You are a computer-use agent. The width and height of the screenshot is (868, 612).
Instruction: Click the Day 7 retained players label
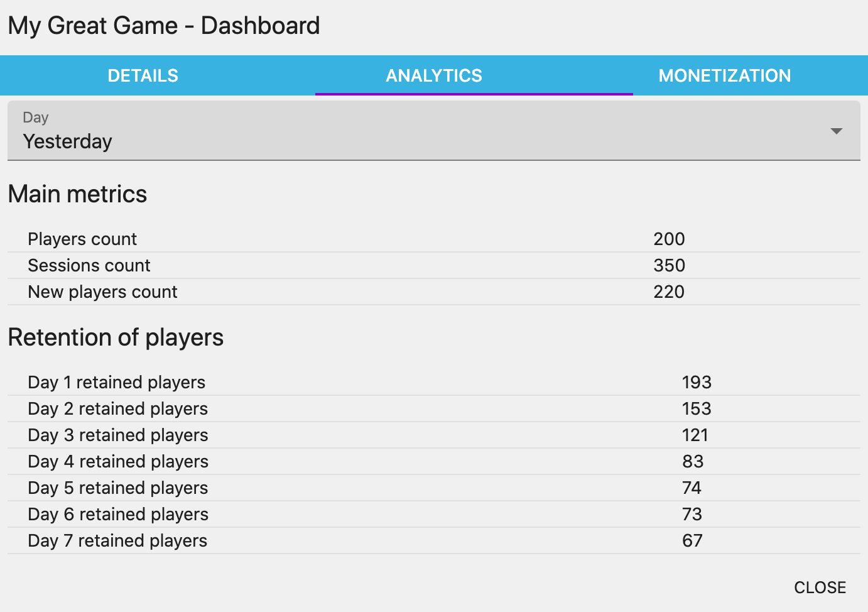click(117, 541)
